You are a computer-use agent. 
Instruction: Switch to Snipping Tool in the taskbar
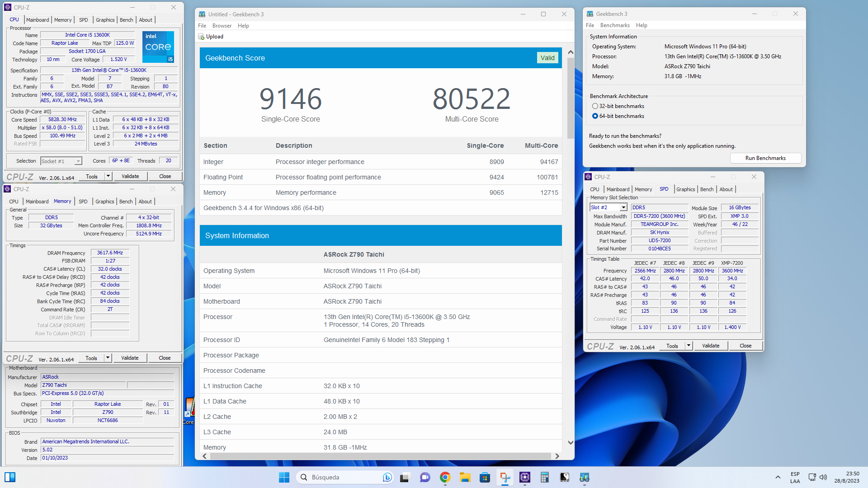[x=505, y=477]
